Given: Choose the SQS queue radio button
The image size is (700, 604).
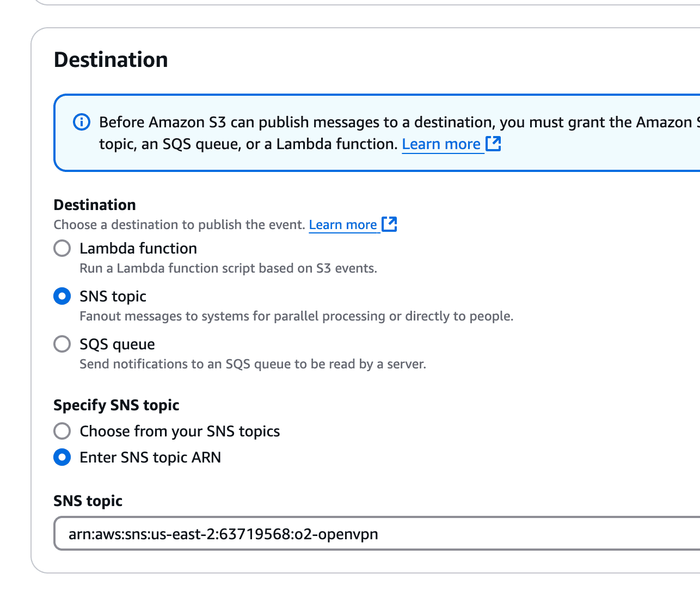Looking at the screenshot, I should coord(62,344).
